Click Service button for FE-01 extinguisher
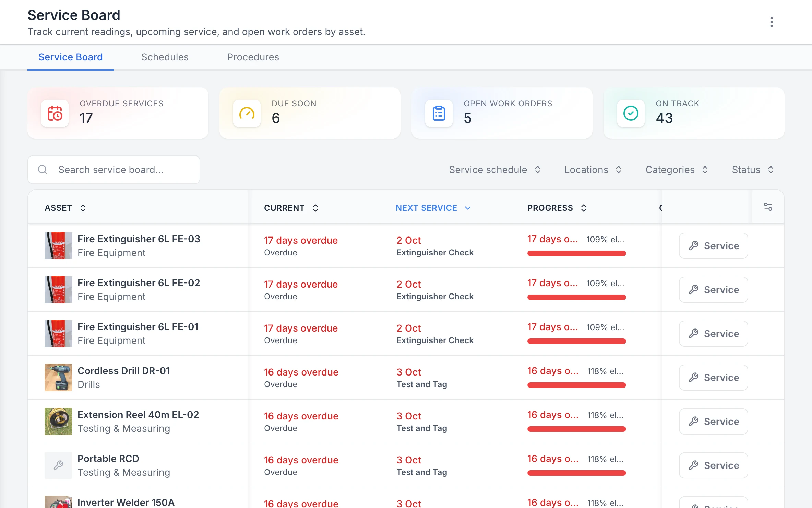This screenshot has width=812, height=508. coord(714,334)
